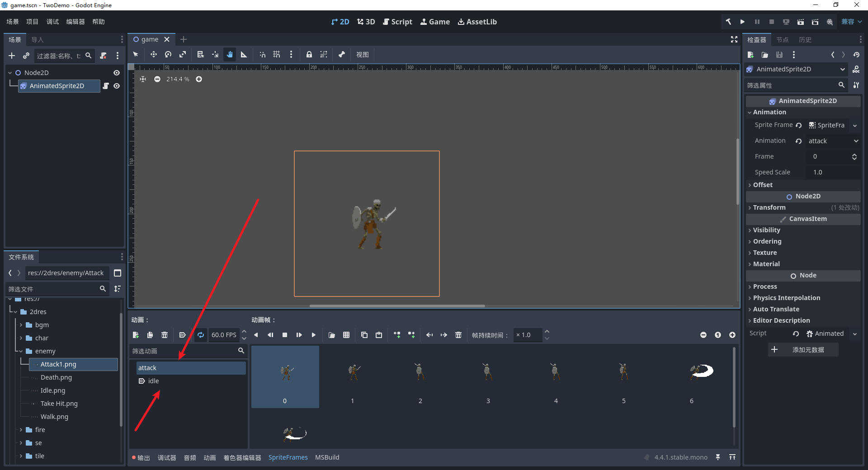Click the add child node plus icon
This screenshot has height=470, width=868.
tap(12, 56)
